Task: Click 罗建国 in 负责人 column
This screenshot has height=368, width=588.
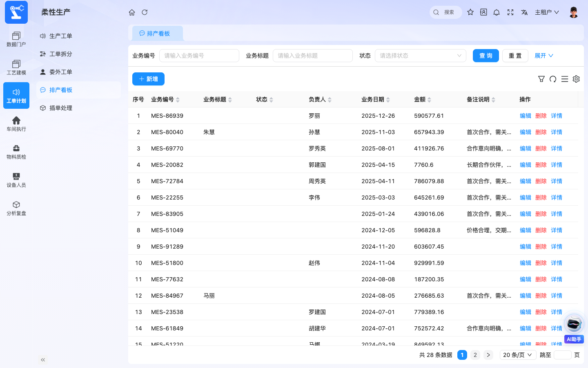Action: [x=317, y=312]
